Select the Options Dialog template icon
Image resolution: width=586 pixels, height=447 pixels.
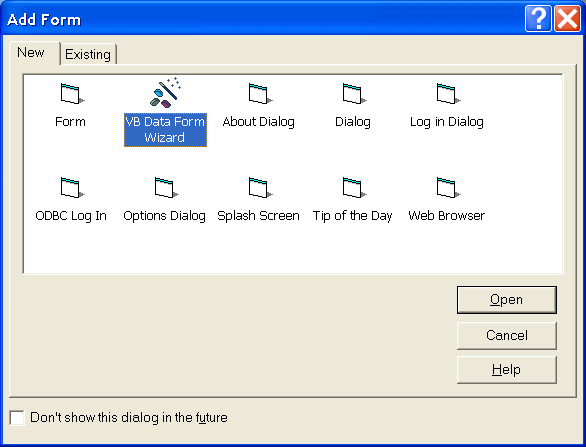tap(166, 187)
